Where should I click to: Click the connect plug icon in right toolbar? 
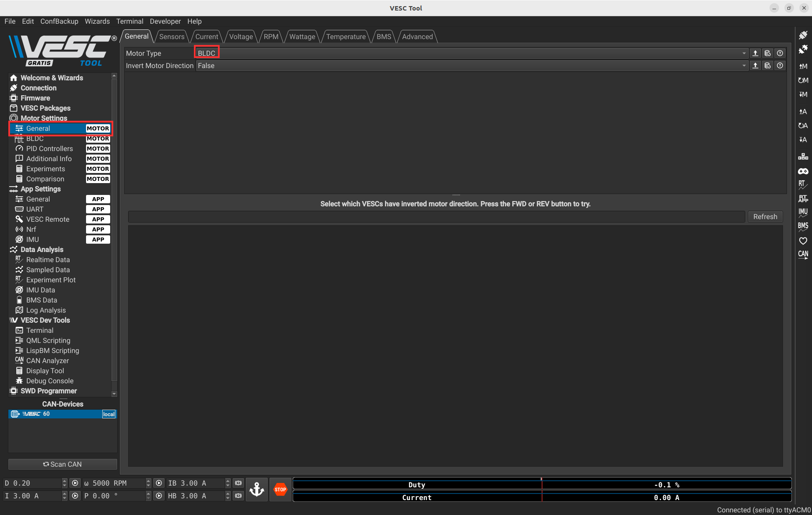pyautogui.click(x=803, y=35)
